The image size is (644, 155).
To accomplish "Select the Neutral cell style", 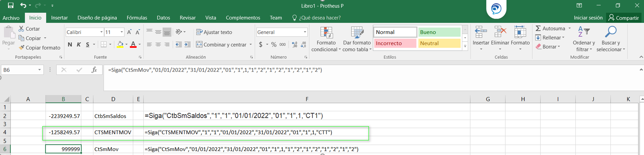I will (439, 43).
